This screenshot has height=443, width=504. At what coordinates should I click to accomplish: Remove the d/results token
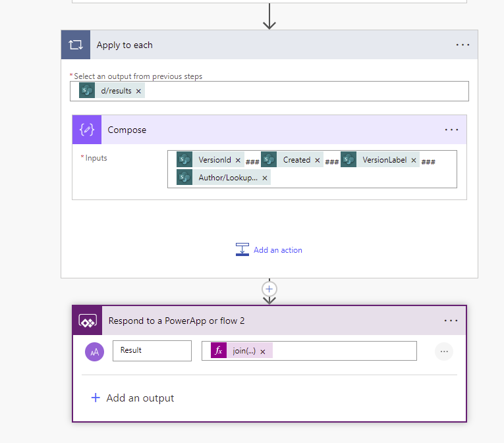pos(138,91)
